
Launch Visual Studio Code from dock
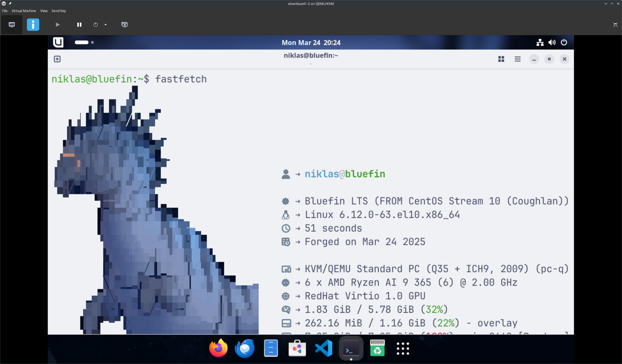324,348
